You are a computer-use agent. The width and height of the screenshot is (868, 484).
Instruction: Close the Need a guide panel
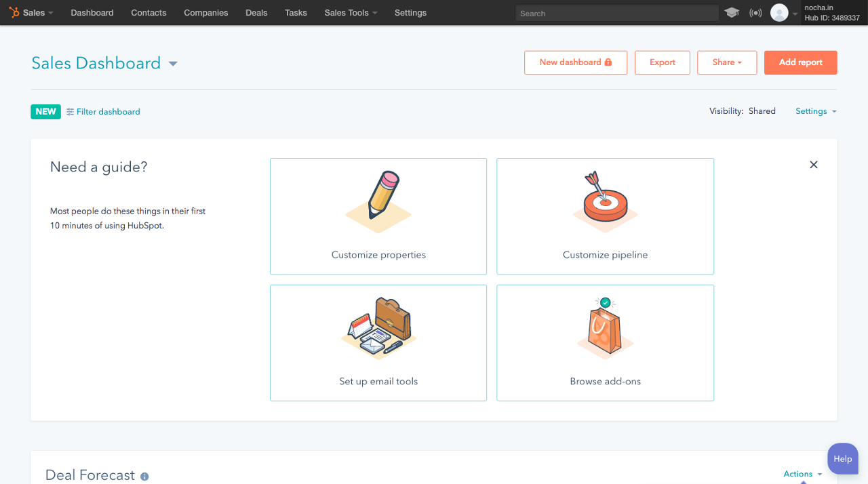(814, 165)
